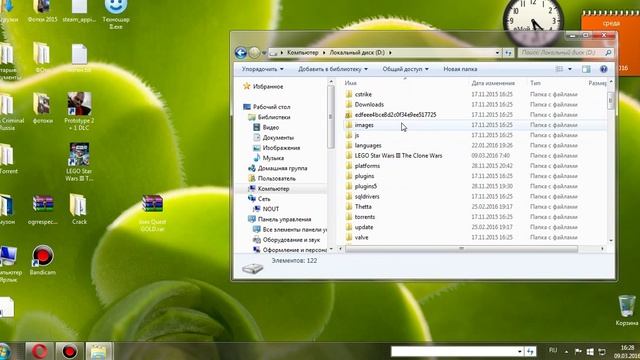This screenshot has width=640, height=360.
Task: Click Prototype 2 + 1 DLC desktop shortcut
Action: tap(79, 111)
